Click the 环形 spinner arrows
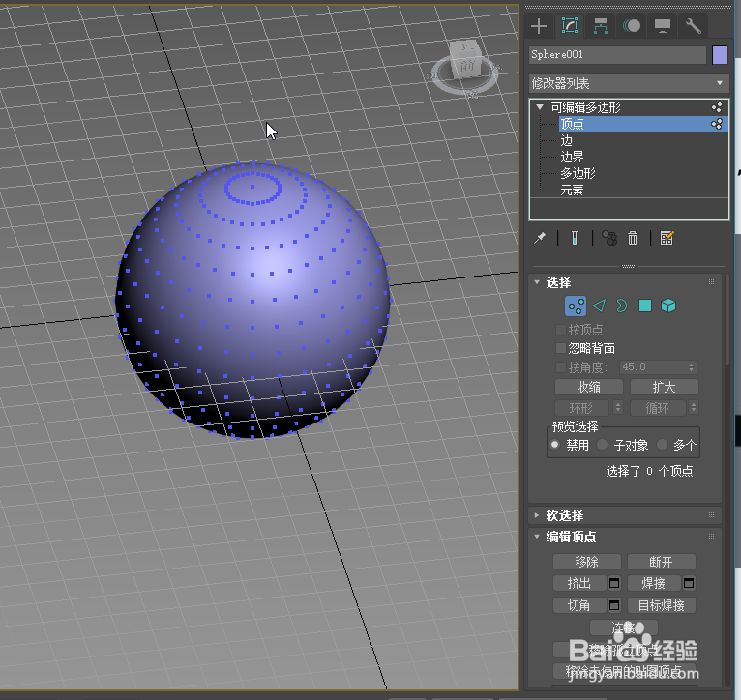 [x=618, y=407]
